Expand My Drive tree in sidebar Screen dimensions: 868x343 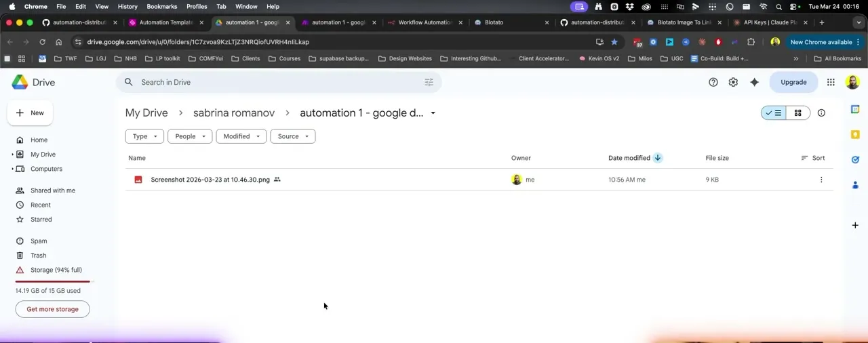[12, 155]
